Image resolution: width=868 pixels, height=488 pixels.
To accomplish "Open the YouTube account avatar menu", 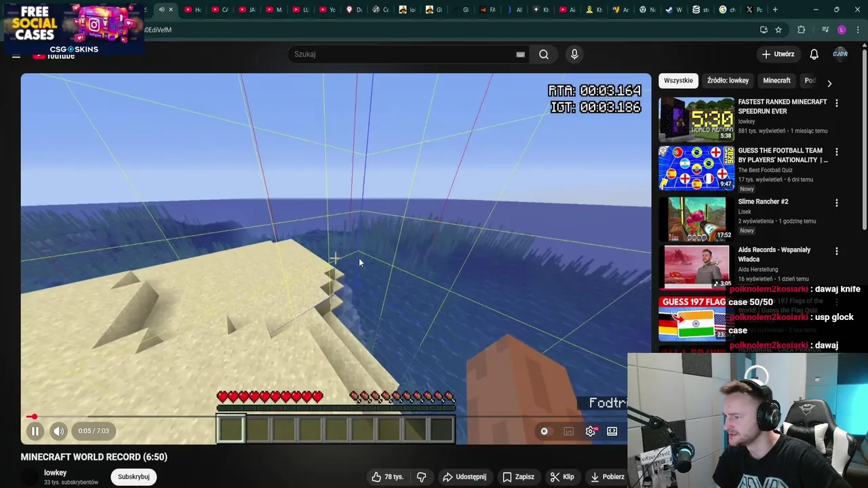I will pos(840,54).
